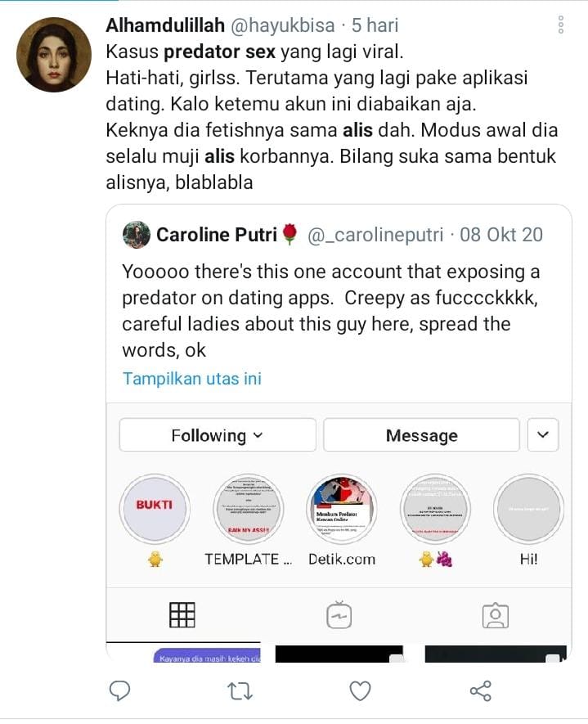Open the tagged photos tab icon
This screenshot has height=724, width=588.
[x=496, y=615]
